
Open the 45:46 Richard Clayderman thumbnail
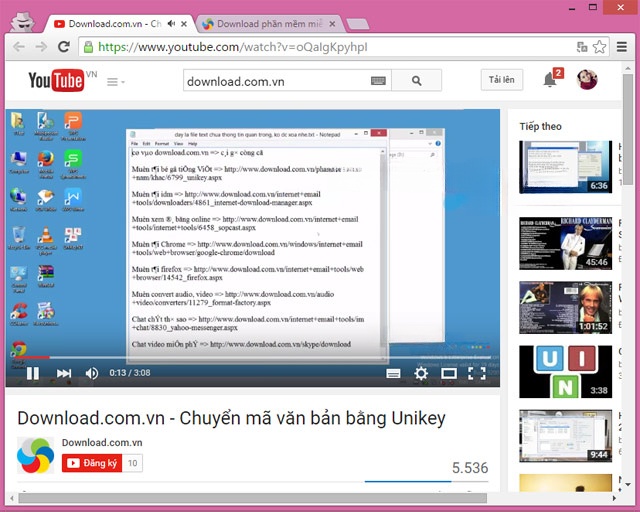click(x=566, y=243)
